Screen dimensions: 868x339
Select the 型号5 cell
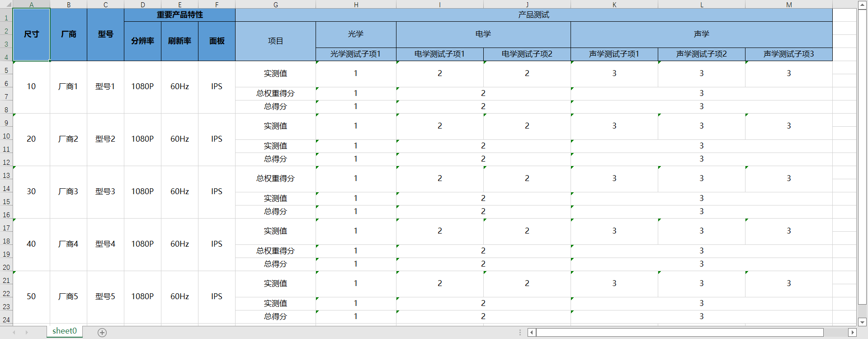pyautogui.click(x=105, y=297)
